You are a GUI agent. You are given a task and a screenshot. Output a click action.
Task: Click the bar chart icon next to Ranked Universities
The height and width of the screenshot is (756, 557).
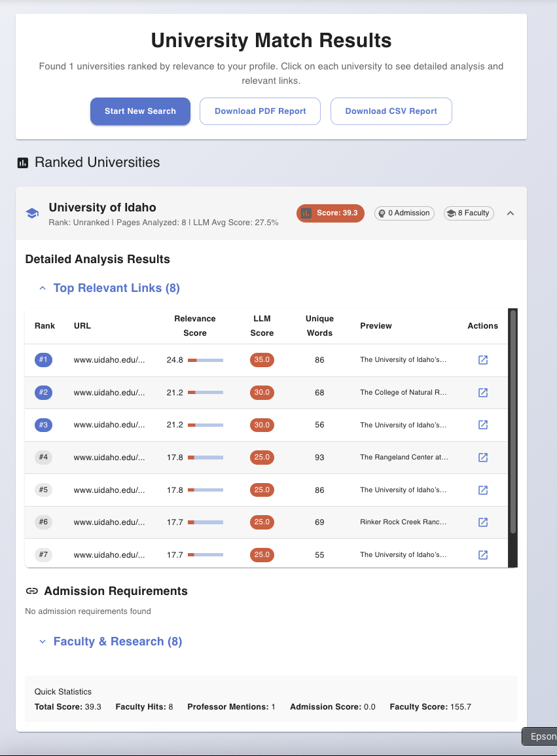(x=23, y=163)
